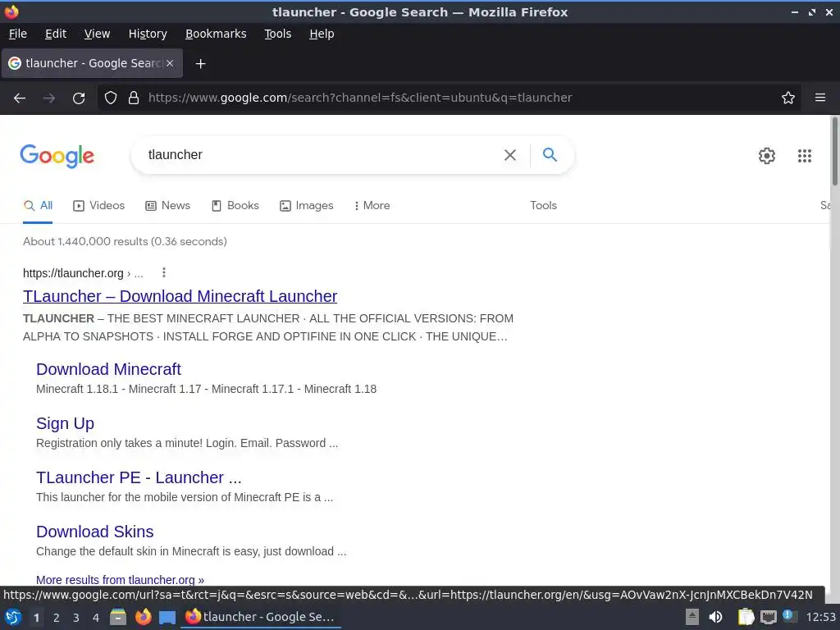Expand the More search filters dropdown
This screenshot has height=630, width=840.
click(372, 206)
